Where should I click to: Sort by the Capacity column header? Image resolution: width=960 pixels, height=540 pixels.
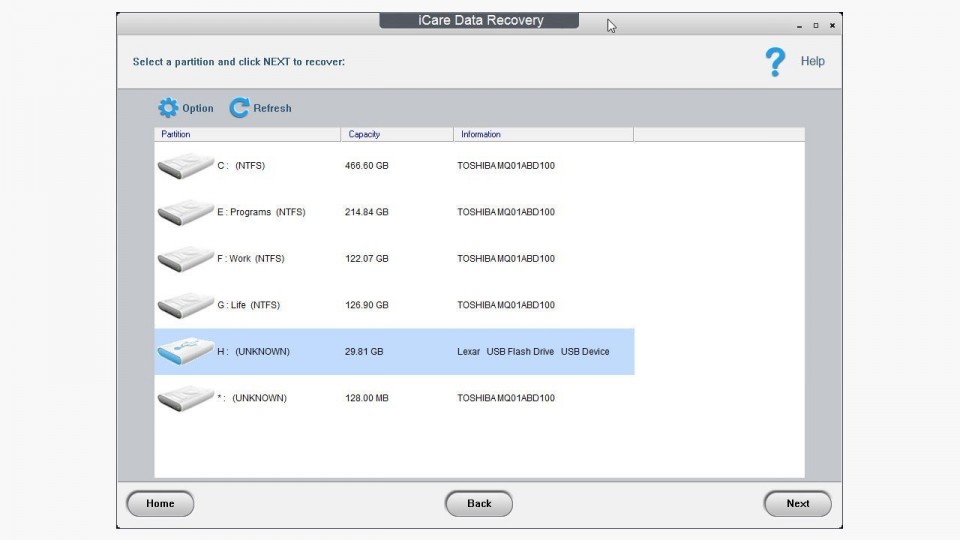pos(397,134)
